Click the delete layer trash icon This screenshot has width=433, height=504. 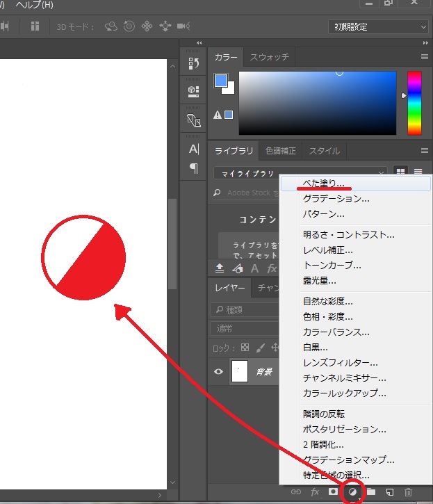pos(408,491)
